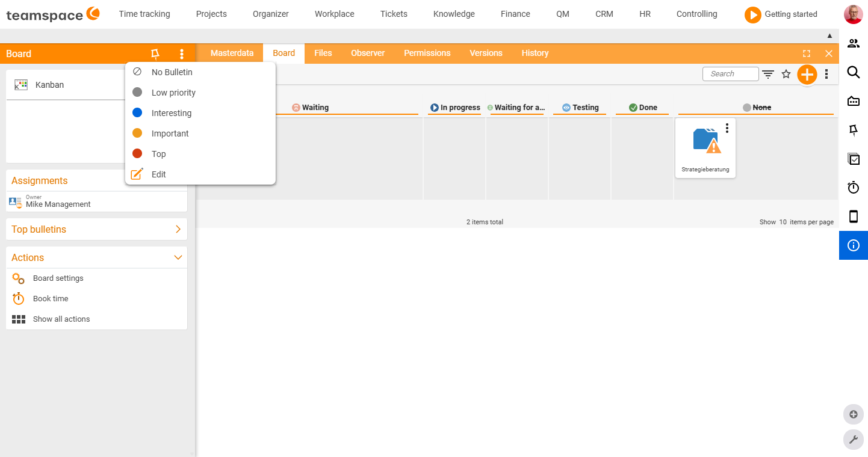The height and width of the screenshot is (457, 868).
Task: Click the teamspace logo
Action: 53,14
